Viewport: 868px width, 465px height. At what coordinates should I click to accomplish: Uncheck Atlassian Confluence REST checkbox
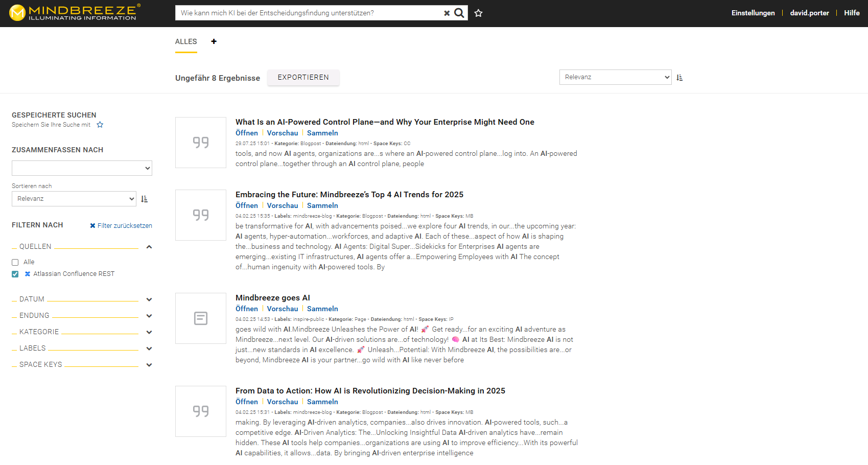pos(15,274)
